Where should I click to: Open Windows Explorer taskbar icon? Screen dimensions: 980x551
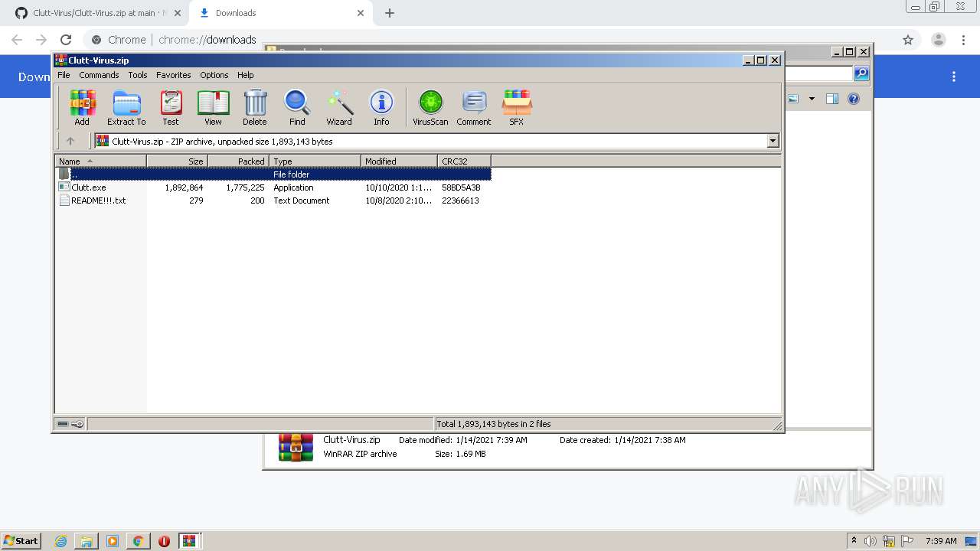(87, 541)
